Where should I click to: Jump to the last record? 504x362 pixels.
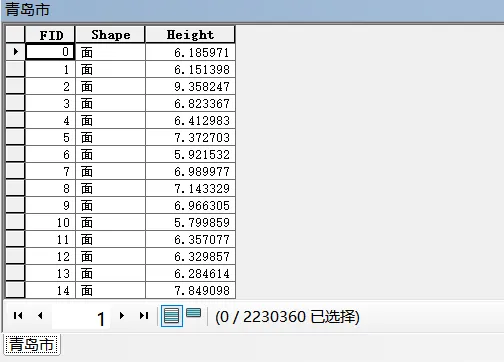pos(144,315)
